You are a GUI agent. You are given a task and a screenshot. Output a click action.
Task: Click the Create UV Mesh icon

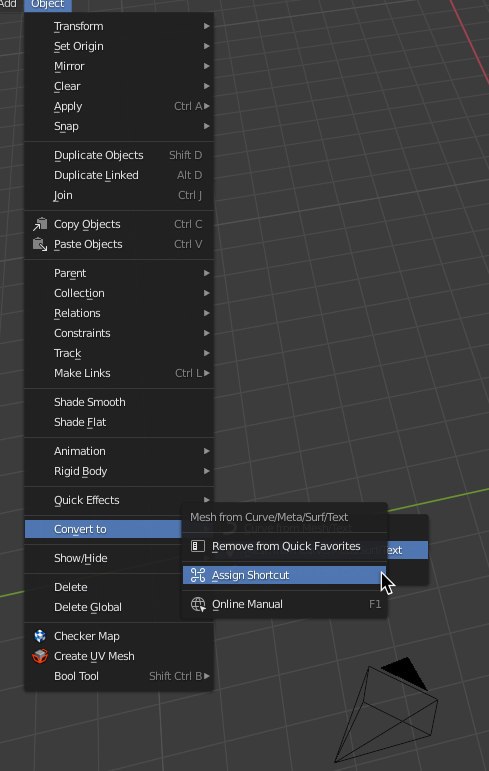pos(40,656)
